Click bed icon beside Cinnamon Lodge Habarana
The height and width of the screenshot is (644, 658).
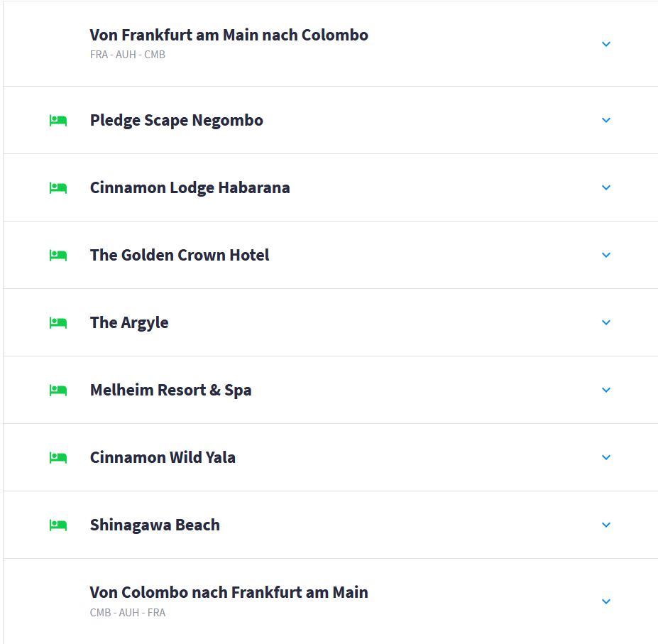coord(58,188)
